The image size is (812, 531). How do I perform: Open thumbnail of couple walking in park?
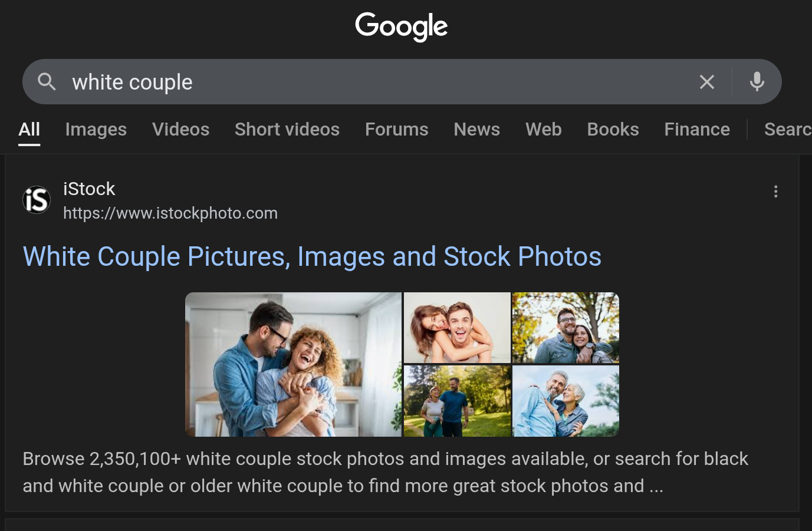[x=457, y=401]
